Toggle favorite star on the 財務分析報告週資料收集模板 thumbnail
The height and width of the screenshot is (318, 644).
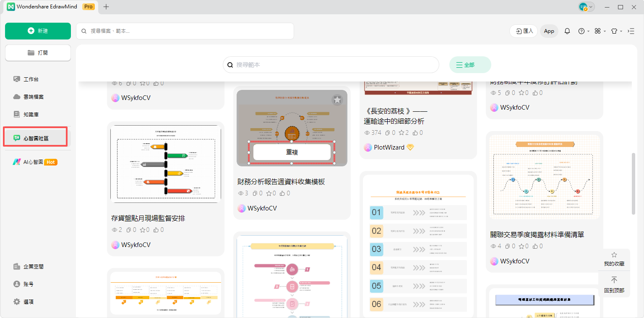point(337,100)
